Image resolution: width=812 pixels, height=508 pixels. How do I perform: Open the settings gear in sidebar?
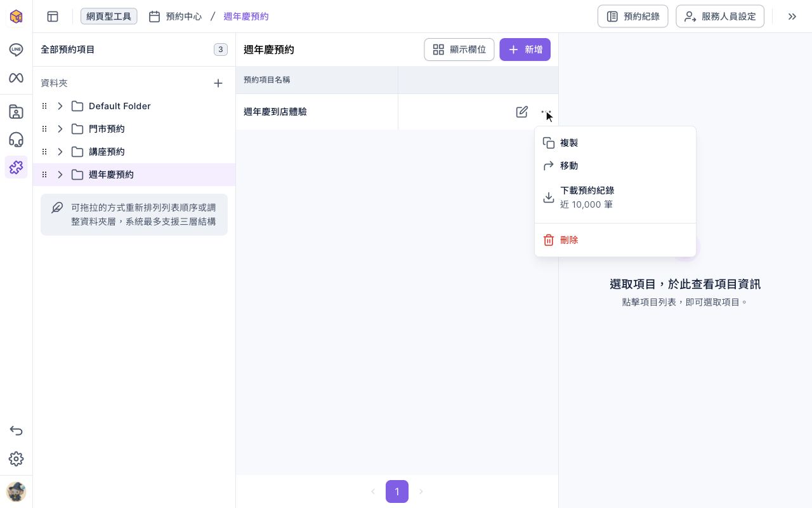pos(16,458)
